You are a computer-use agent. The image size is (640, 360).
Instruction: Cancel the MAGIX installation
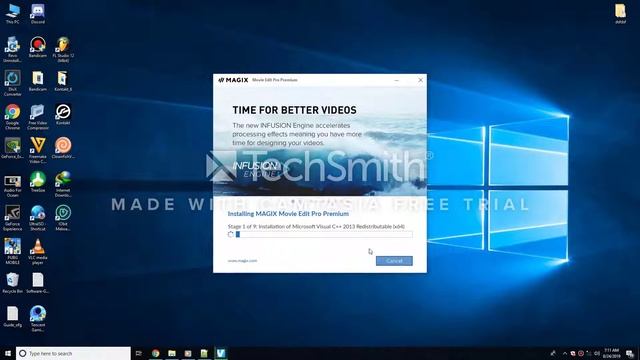click(394, 261)
